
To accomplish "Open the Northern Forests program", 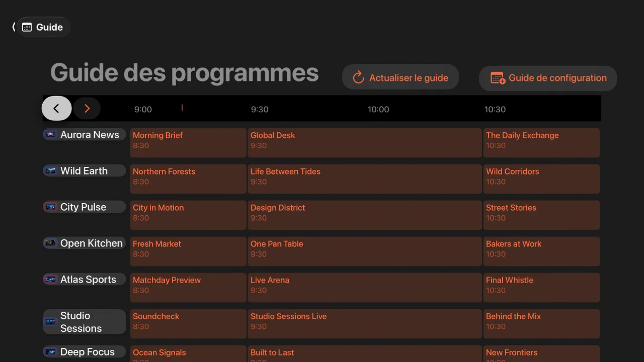I will 188,179.
